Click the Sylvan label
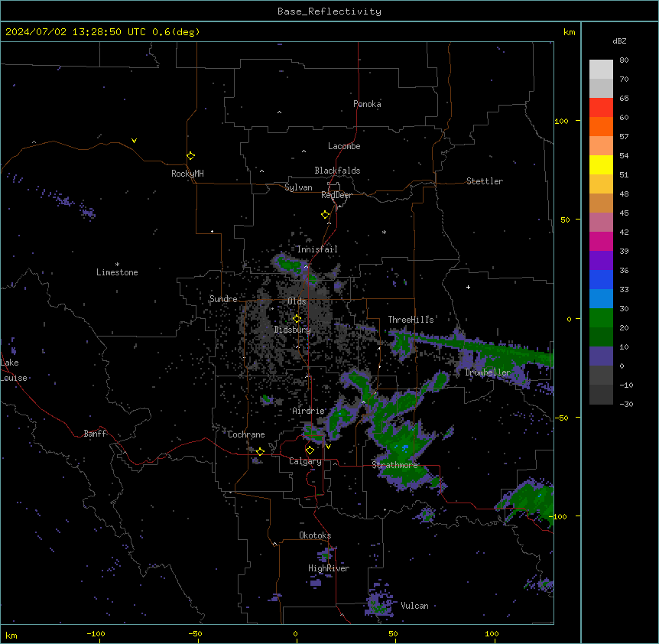Image resolution: width=659 pixels, height=644 pixels. [x=298, y=187]
